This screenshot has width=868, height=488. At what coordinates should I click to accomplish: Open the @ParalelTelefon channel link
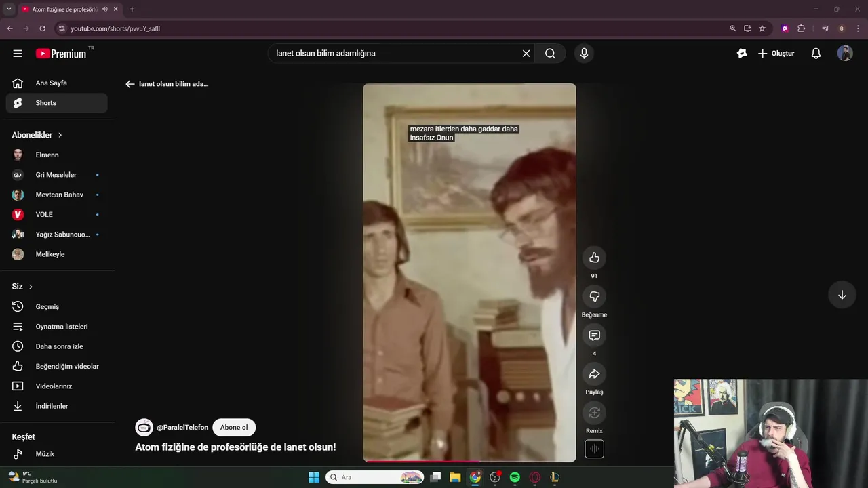tap(182, 428)
